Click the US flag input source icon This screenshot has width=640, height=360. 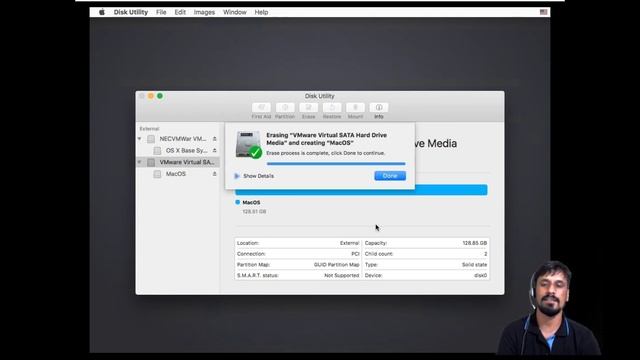coord(543,12)
